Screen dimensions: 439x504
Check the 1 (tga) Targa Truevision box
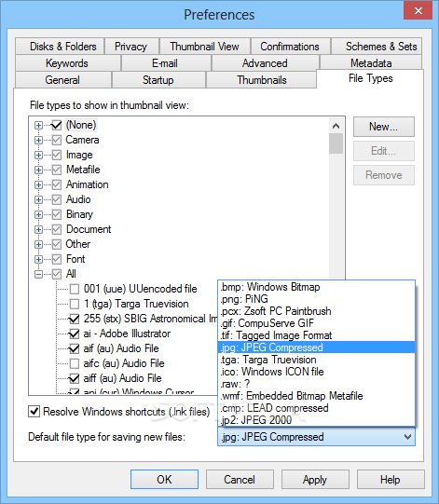click(75, 304)
